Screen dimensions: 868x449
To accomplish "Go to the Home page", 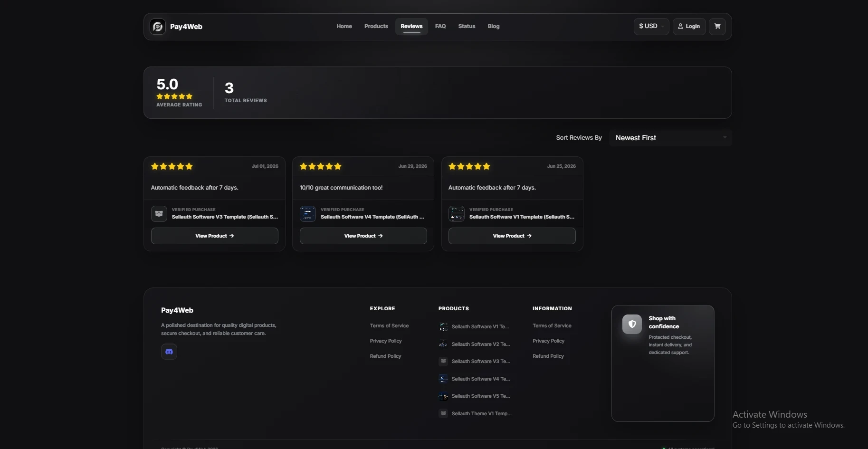I will click(344, 27).
